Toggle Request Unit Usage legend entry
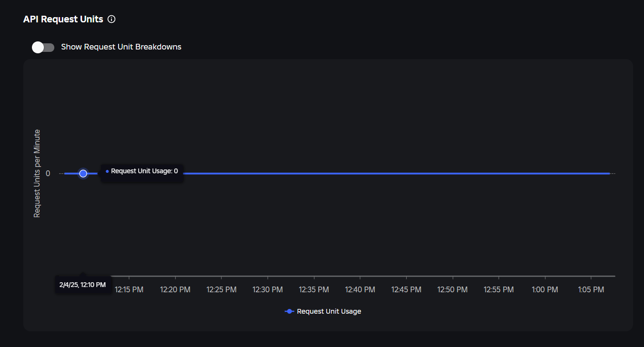The width and height of the screenshot is (644, 347). tap(329, 311)
